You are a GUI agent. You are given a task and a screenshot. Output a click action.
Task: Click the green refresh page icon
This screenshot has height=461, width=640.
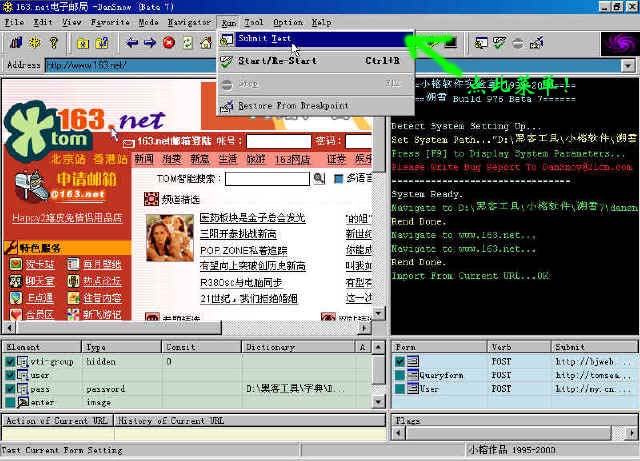click(x=187, y=42)
